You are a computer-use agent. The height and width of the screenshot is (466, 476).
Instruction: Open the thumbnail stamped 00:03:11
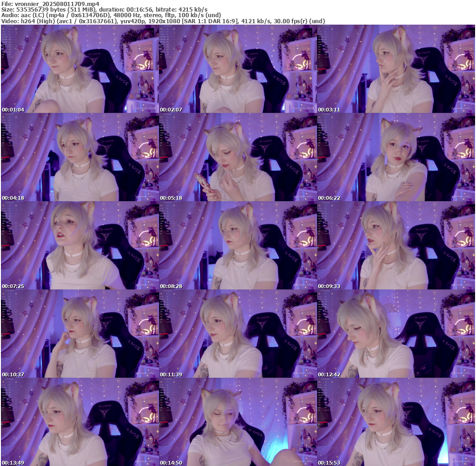[396, 69]
